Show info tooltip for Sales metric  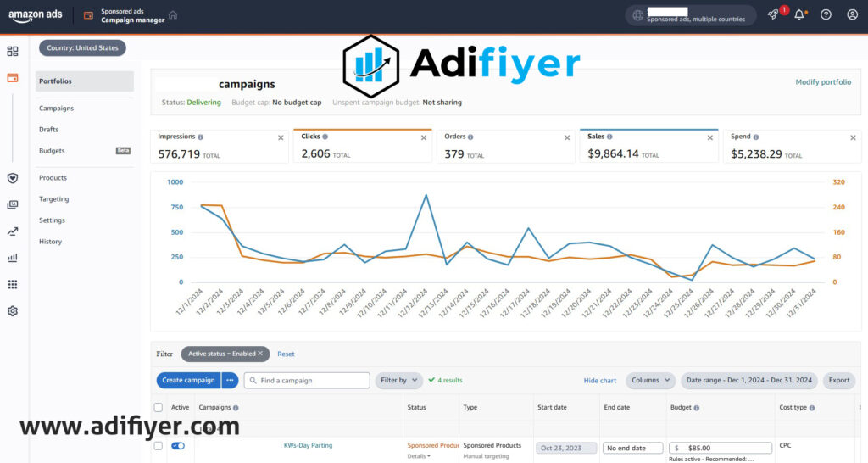(x=609, y=137)
